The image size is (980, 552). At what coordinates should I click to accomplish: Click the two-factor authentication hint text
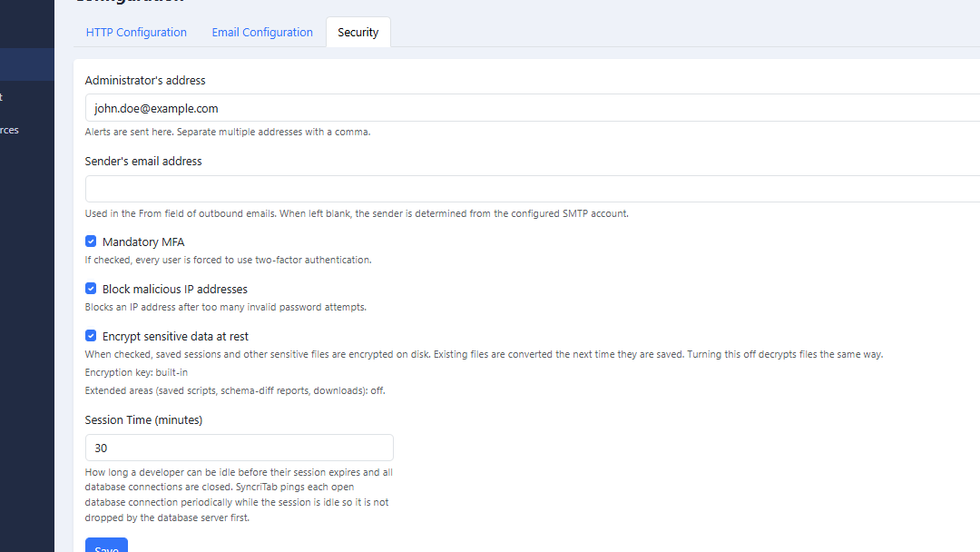click(x=228, y=260)
